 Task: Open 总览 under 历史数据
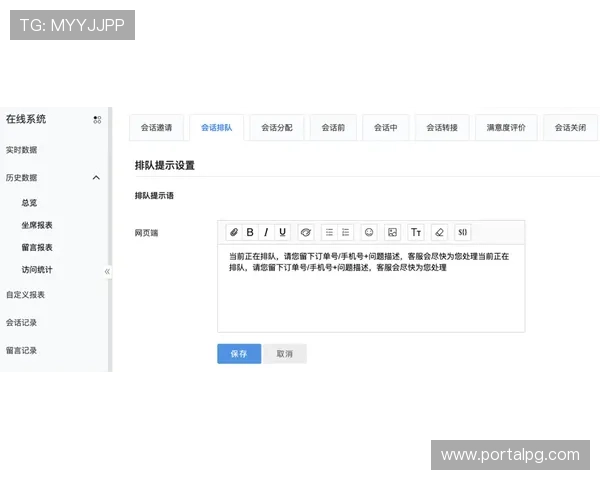29,202
